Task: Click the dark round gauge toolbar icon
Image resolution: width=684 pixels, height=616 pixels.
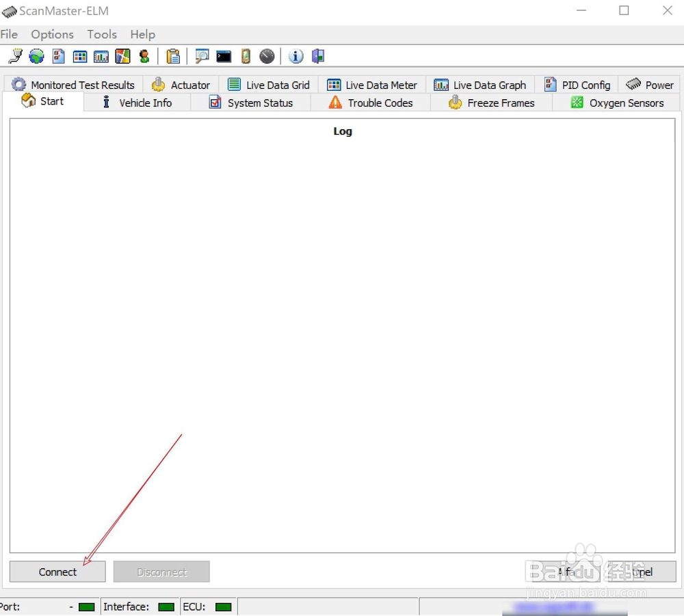Action: point(267,56)
